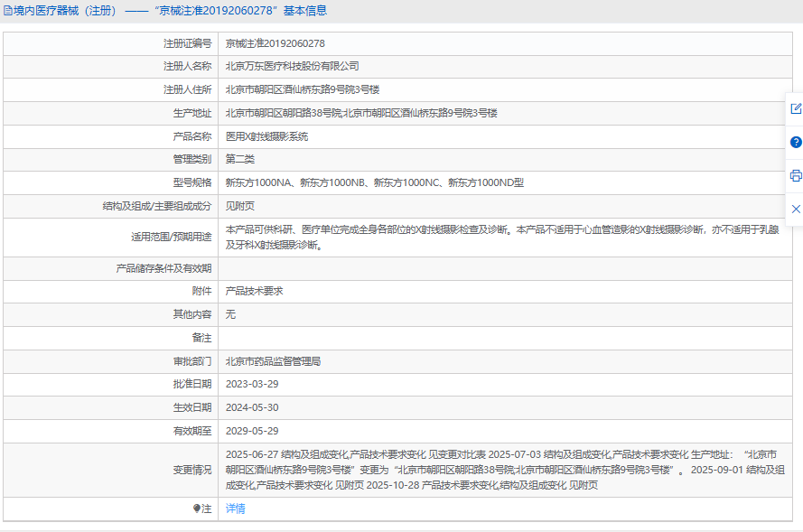This screenshot has width=803, height=532.
Task: Open the 详情 link
Action: [236, 509]
